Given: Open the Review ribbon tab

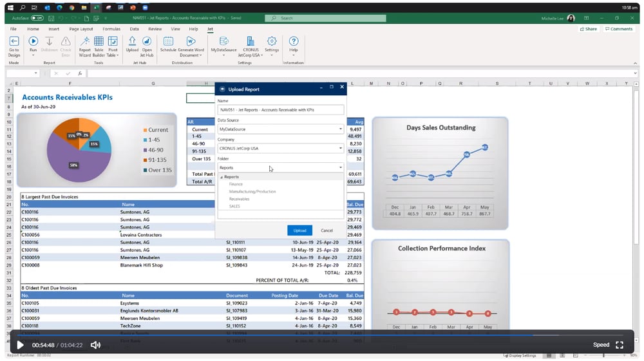Looking at the screenshot, I should tap(155, 29).
